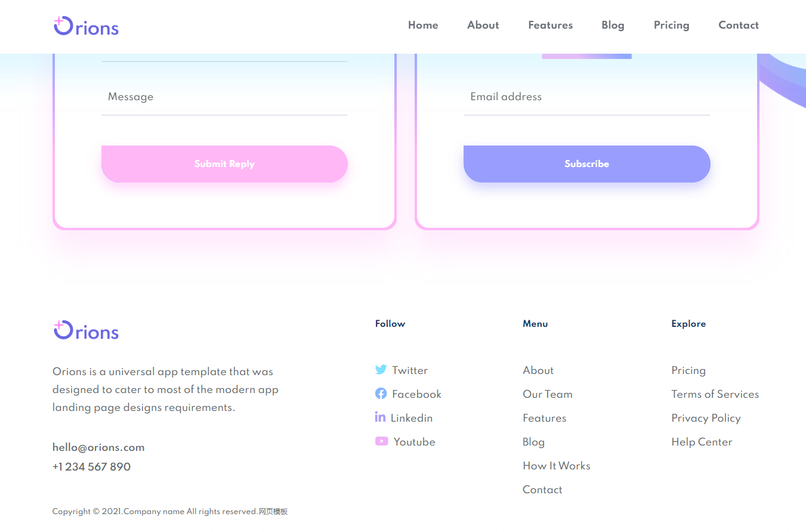The image size is (806, 532).
Task: Click the Youtube play icon
Action: (381, 441)
